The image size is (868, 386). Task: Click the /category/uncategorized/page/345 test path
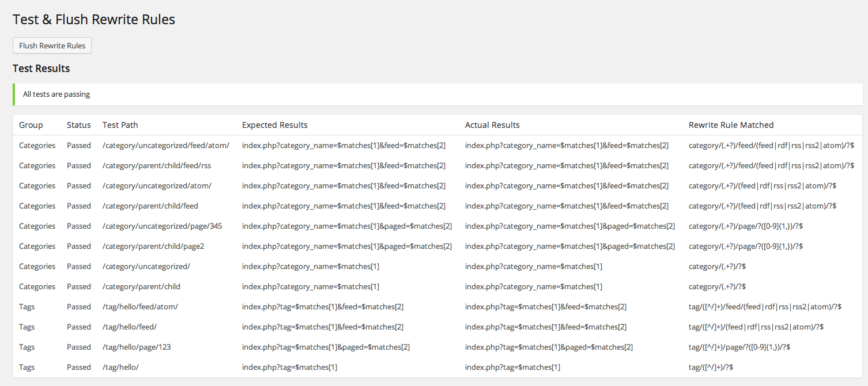click(x=163, y=226)
